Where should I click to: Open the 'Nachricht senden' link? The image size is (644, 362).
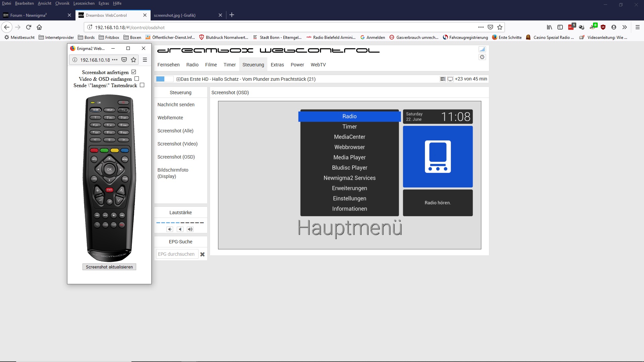[176, 105]
